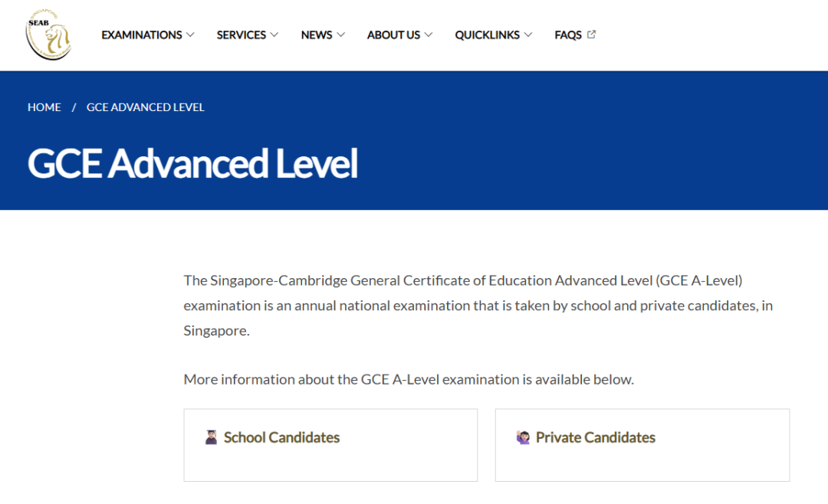Click the Private Candidates raised-hand emoji icon

[x=523, y=437]
